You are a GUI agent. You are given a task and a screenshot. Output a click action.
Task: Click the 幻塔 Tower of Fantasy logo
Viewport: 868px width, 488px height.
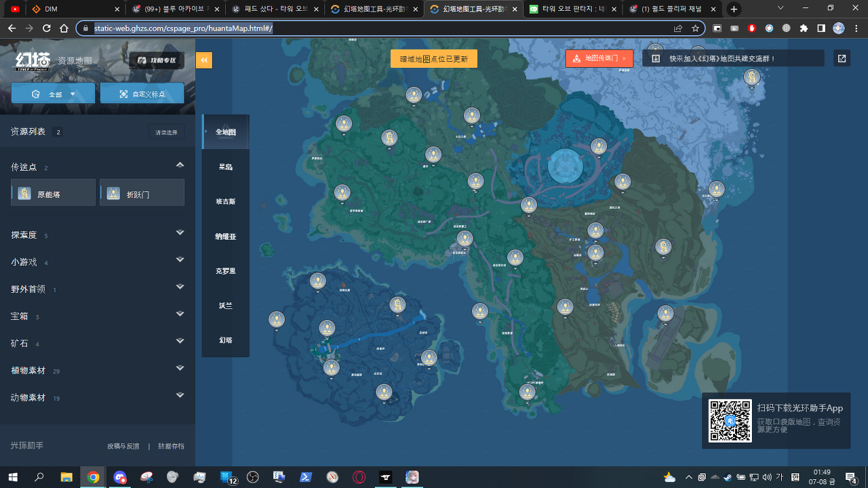point(34,61)
